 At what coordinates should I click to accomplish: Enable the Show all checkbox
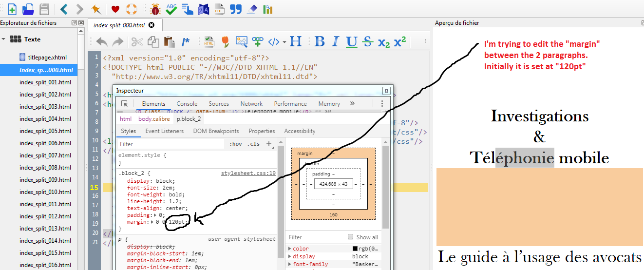[x=351, y=237]
